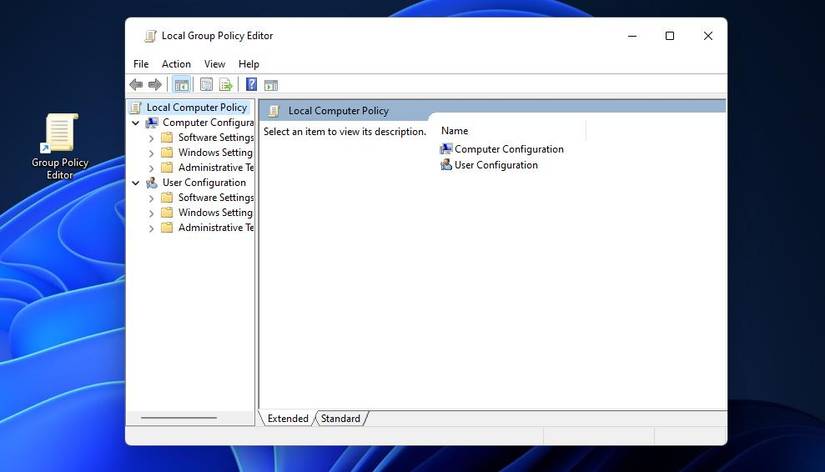Toggle the Show/Hide Action Pane toolbar icon

click(x=271, y=85)
